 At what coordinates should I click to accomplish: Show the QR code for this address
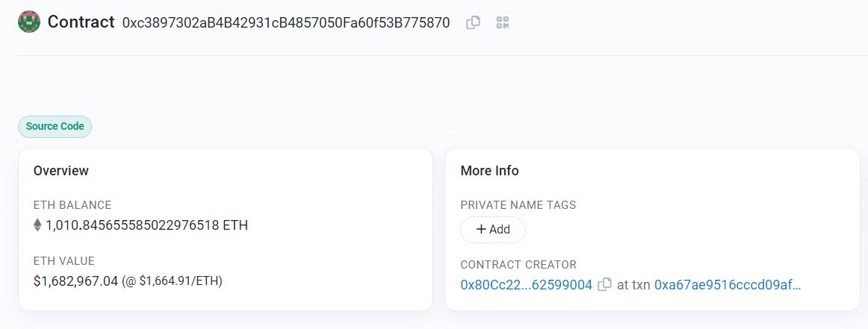click(x=502, y=22)
